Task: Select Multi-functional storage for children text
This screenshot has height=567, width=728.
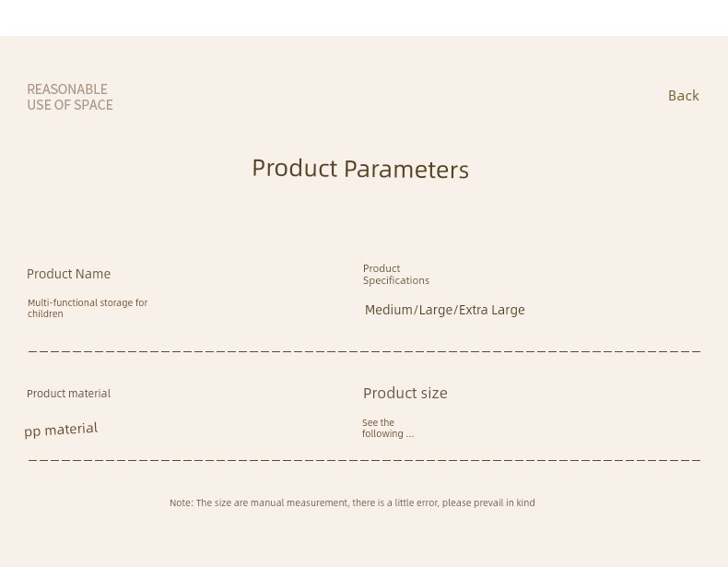Action: click(x=88, y=308)
